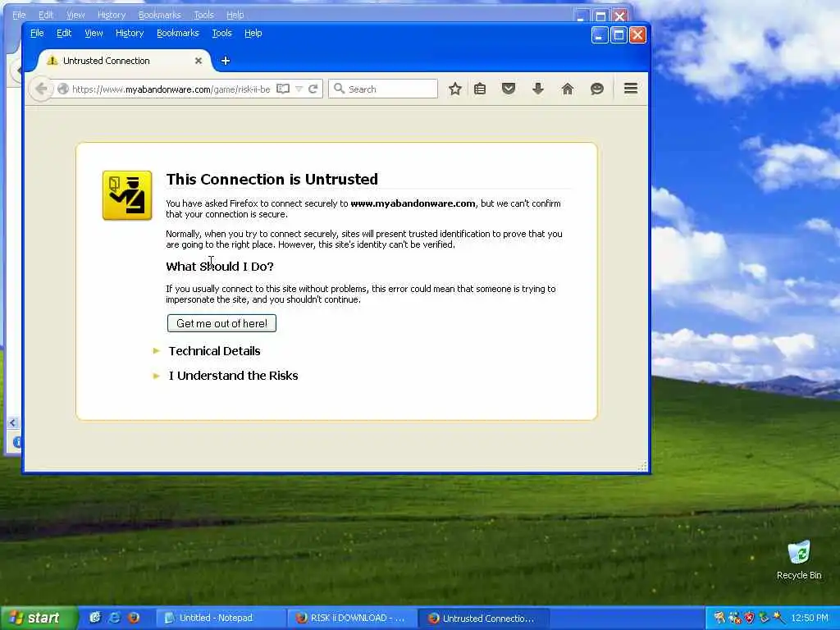
Task: Click the red security shield tray icon
Action: tap(750, 619)
